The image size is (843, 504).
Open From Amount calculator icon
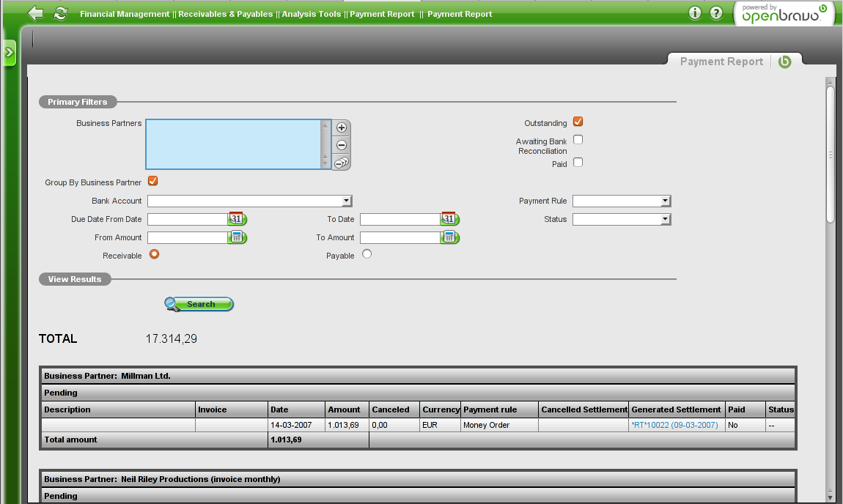tap(237, 237)
